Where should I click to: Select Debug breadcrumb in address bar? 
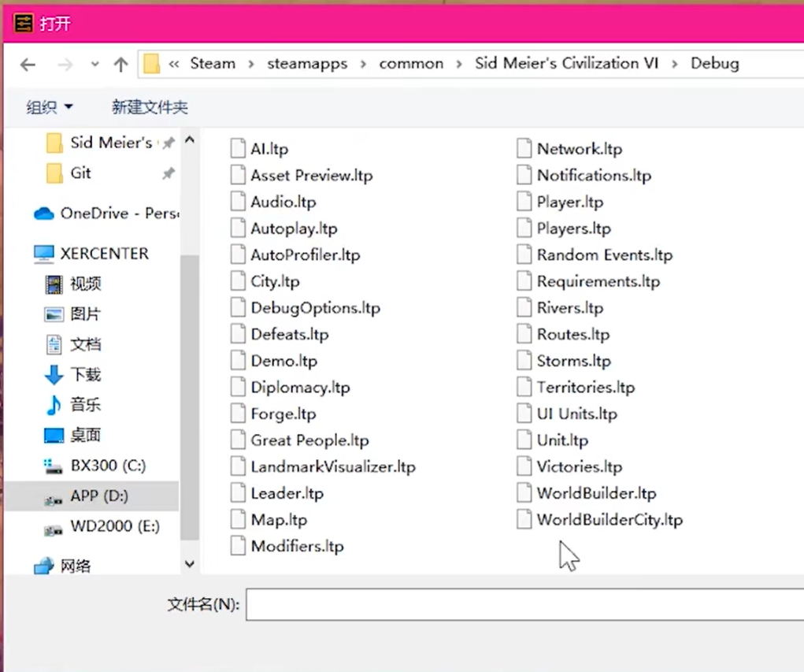[715, 64]
